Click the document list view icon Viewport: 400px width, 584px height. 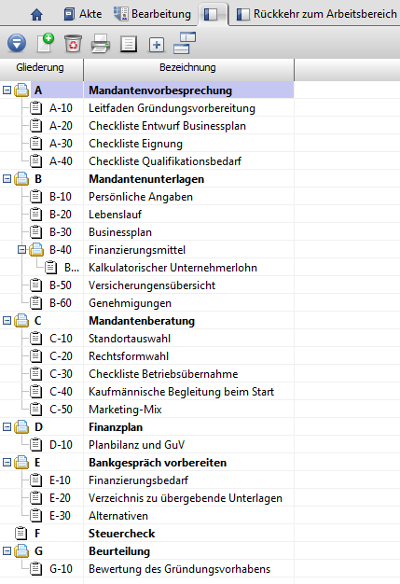pos(128,44)
